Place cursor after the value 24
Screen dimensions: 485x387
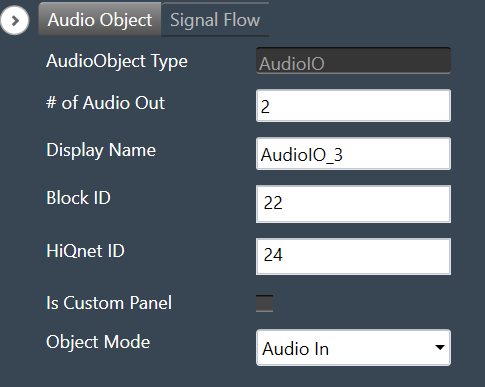pyautogui.click(x=284, y=255)
